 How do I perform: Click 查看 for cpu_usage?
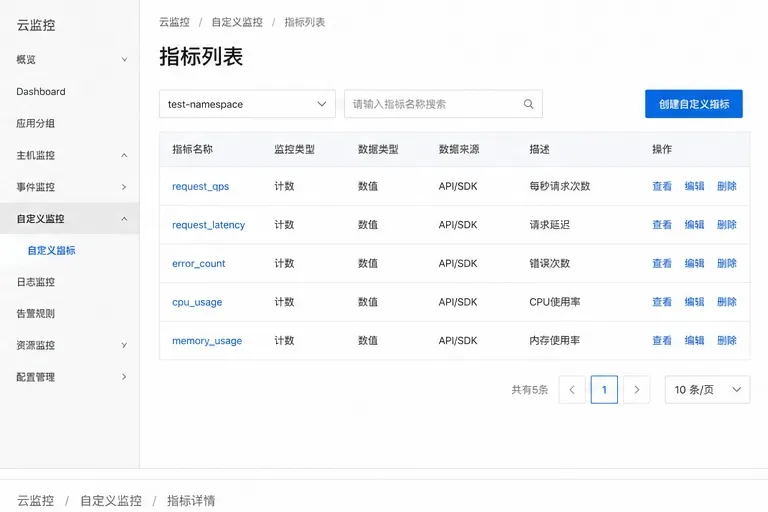click(662, 302)
